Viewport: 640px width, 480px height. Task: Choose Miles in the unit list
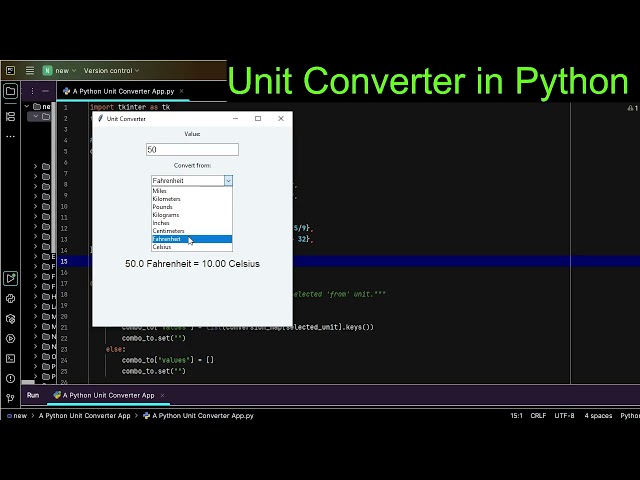(x=192, y=191)
